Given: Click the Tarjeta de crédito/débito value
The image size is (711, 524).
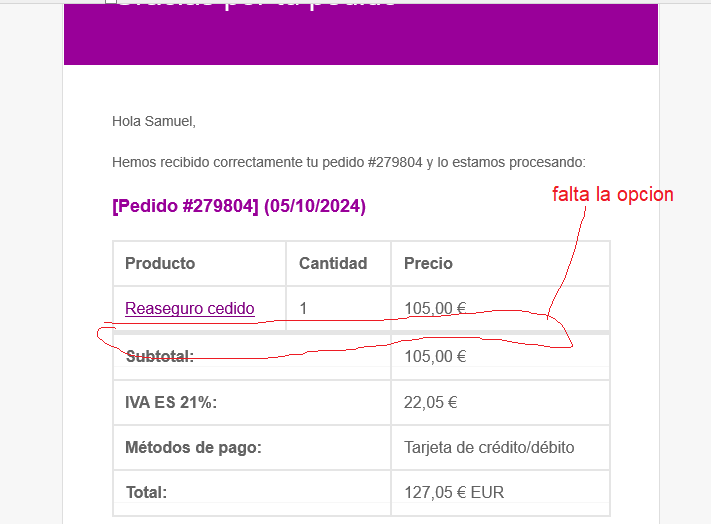Looking at the screenshot, I should 489,447.
